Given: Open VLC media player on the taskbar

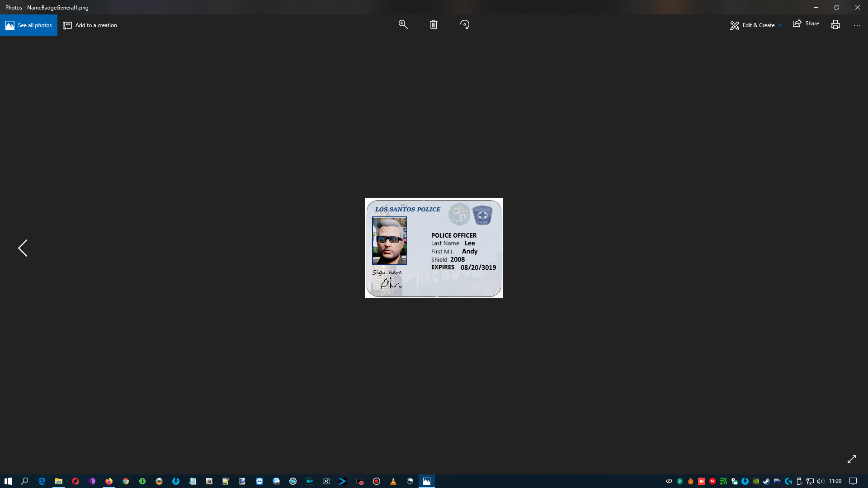Looking at the screenshot, I should (x=393, y=481).
